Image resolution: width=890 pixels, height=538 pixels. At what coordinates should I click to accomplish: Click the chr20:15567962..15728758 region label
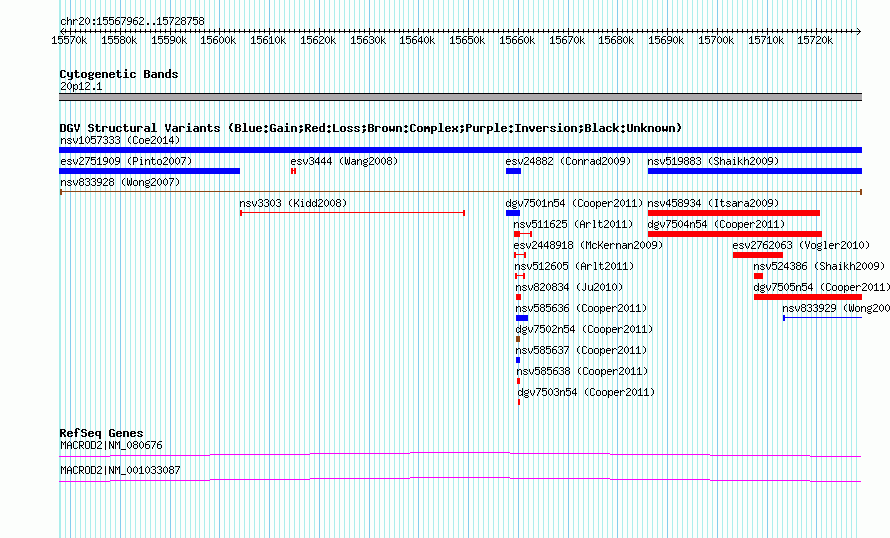[132, 21]
